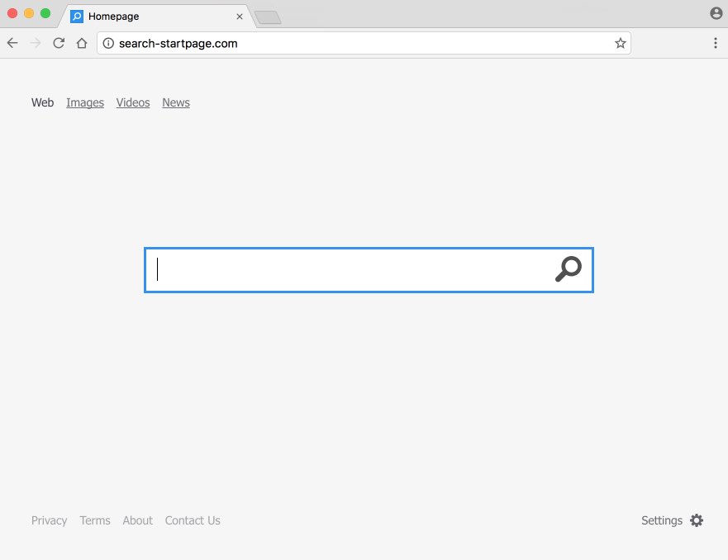
Task: Open the Chrome three-dot menu
Action: point(715,44)
